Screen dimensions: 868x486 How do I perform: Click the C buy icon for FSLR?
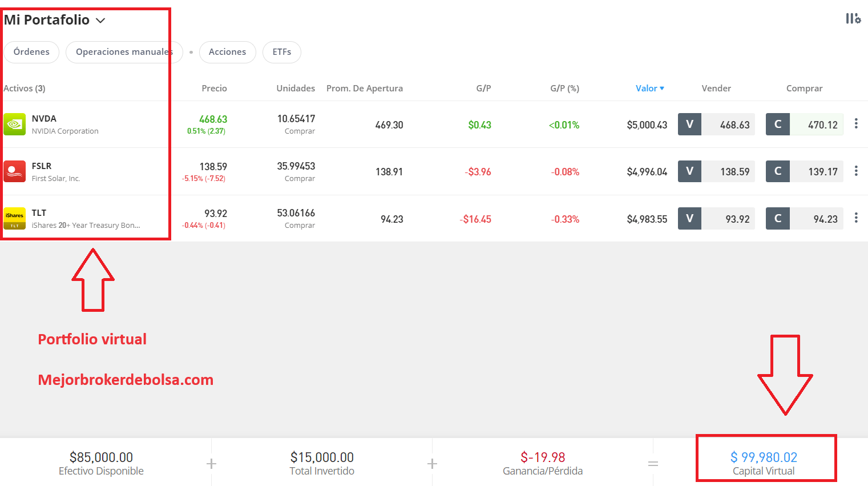tap(778, 171)
